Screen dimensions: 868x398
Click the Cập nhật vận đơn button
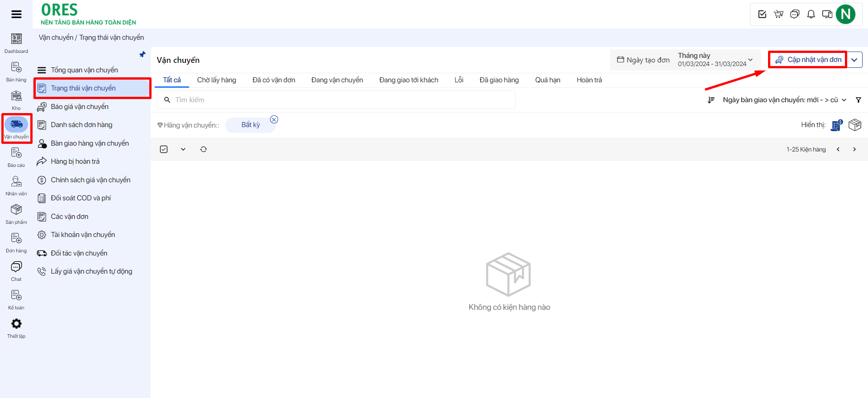click(x=808, y=60)
